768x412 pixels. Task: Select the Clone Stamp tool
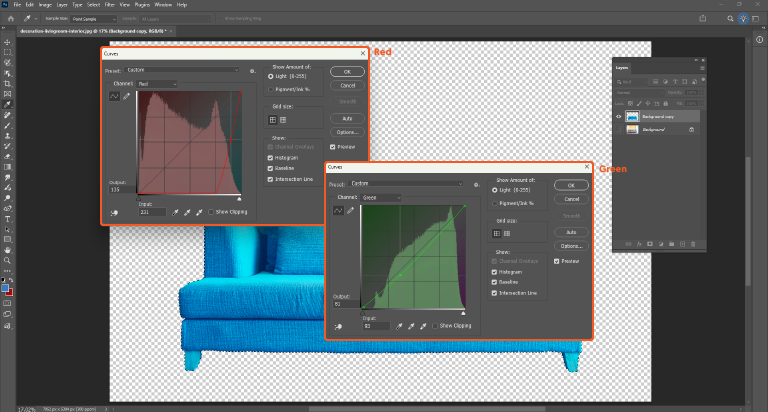7,136
